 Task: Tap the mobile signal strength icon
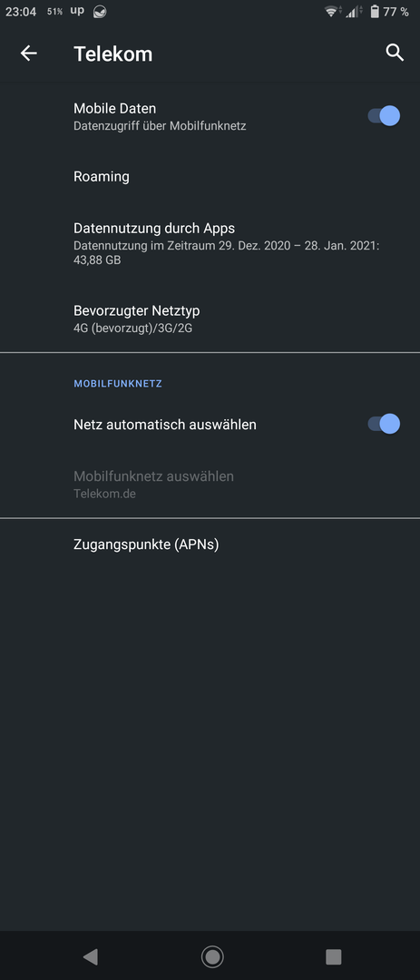click(x=354, y=11)
